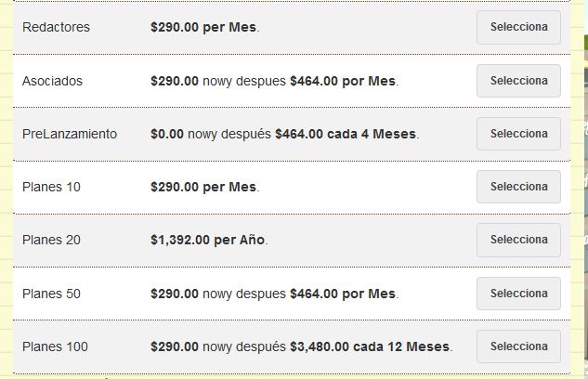Image resolution: width=588 pixels, height=379 pixels.
Task: Click the Planes 10 label
Action: [x=51, y=187]
